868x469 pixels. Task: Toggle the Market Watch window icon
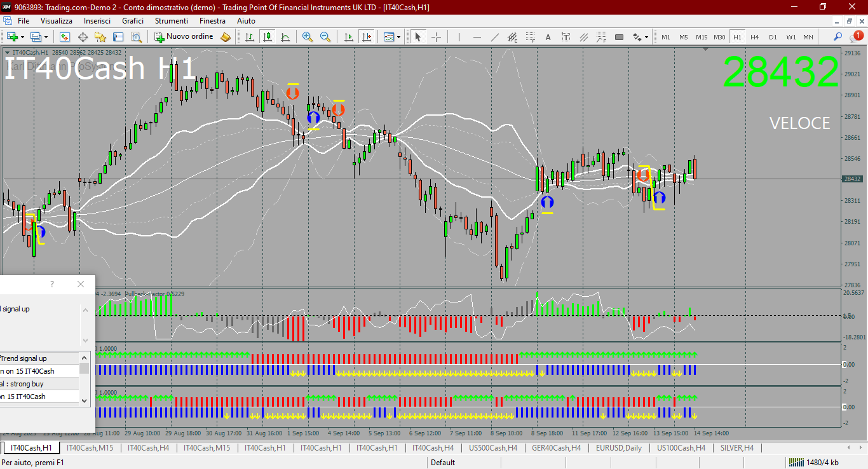tap(65, 37)
